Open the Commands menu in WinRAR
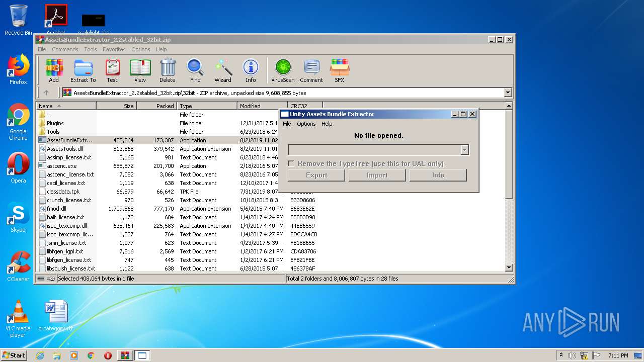 coord(65,49)
